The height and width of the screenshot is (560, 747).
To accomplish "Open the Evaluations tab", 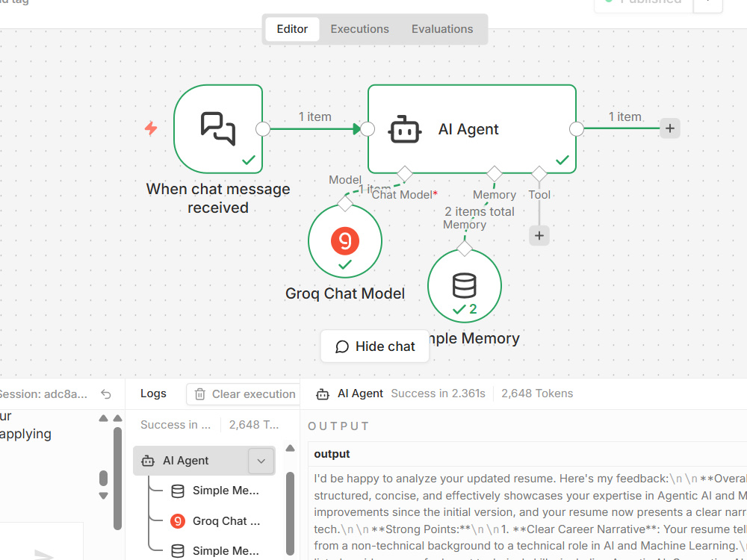I will [442, 29].
